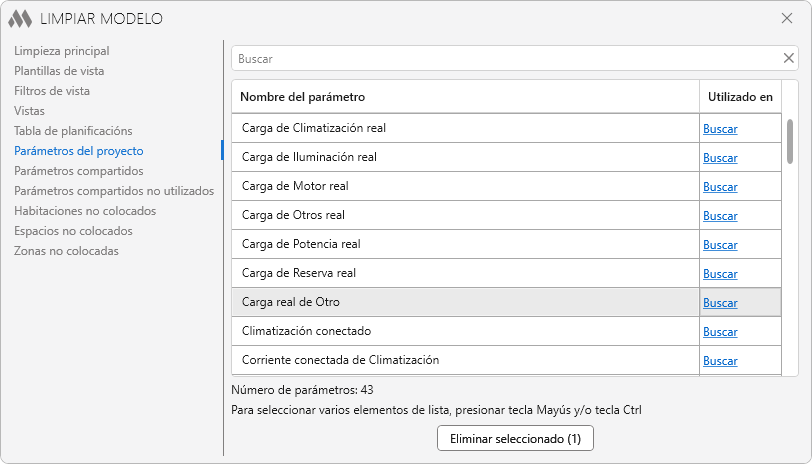Screen dimensions: 812x464
Task: Open Parámetros compartidos no utilizados section
Action: pyautogui.click(x=114, y=191)
